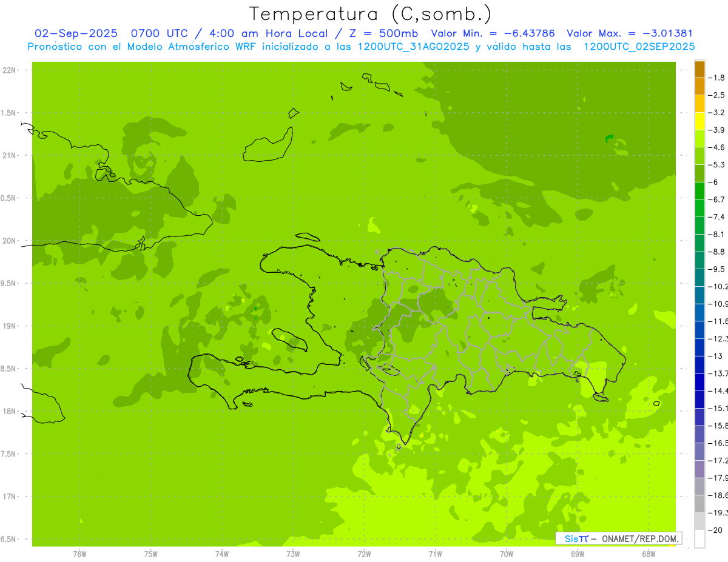The height and width of the screenshot is (562, 728).
Task: Click the light gray swatch between -19.3 and -20
Action: [x=699, y=521]
